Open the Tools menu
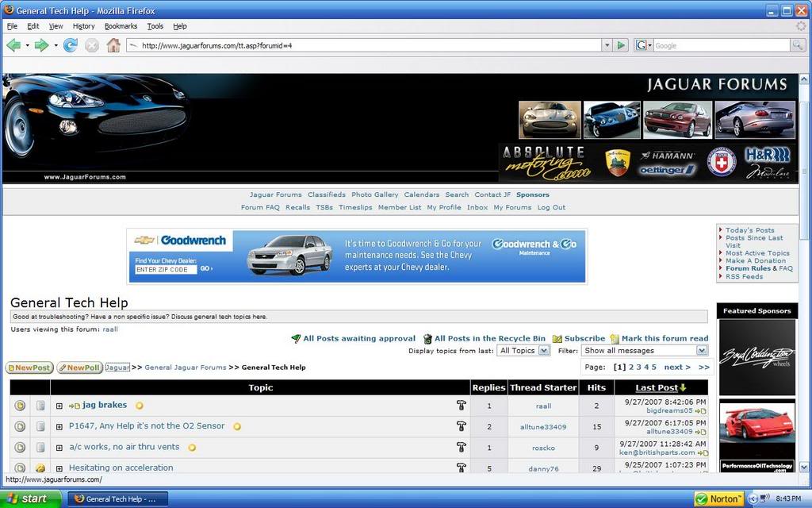Screen dimensions: 812x508 pyautogui.click(x=155, y=26)
